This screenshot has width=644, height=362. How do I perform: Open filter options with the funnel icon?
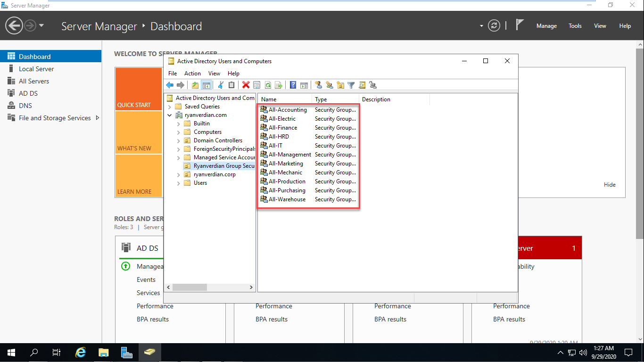click(351, 85)
